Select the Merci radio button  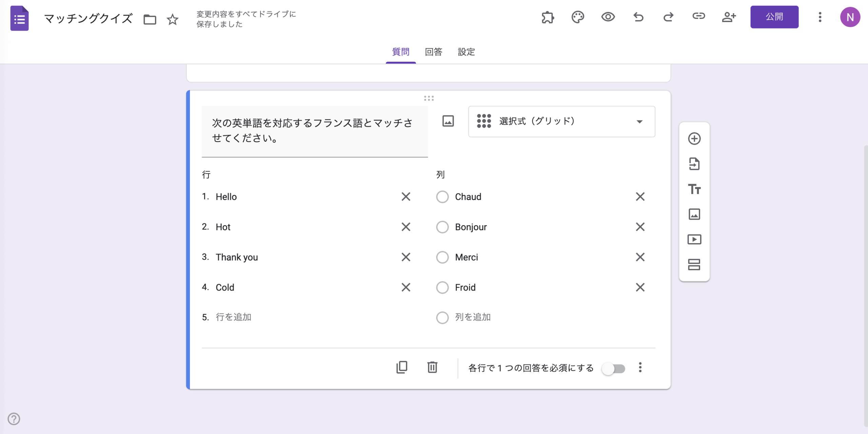442,257
